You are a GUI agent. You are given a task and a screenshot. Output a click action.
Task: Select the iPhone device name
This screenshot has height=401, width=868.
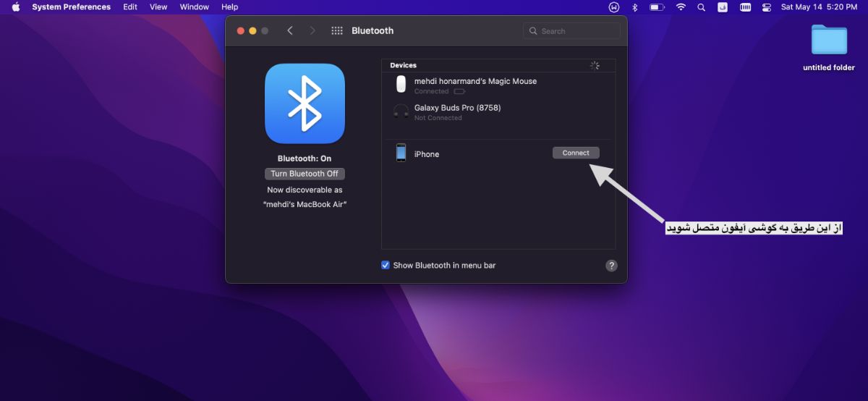click(427, 154)
